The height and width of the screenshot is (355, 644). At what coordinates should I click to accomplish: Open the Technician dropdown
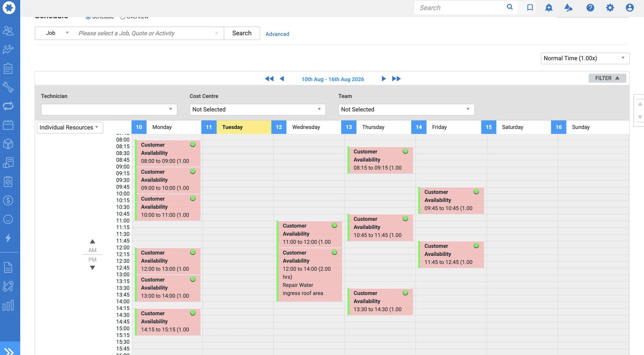109,109
